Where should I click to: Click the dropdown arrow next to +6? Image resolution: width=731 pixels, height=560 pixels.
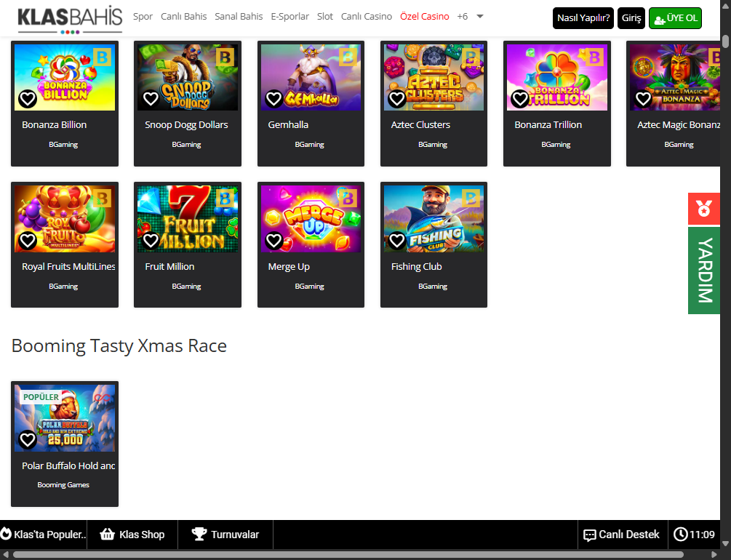[x=480, y=17]
